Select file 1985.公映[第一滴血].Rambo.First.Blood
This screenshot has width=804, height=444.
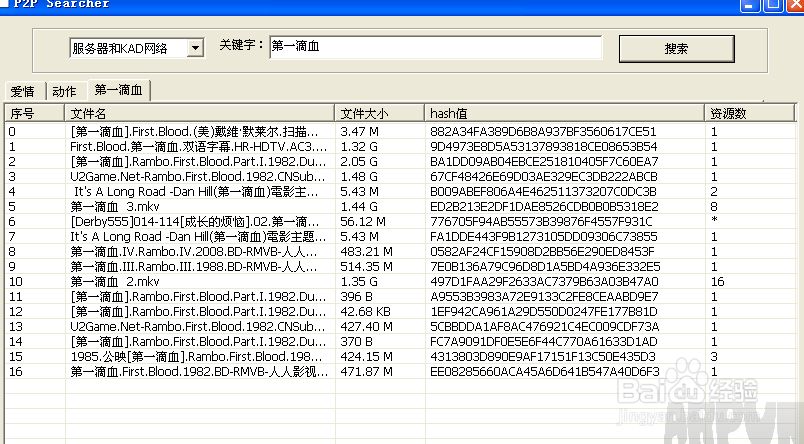197,357
